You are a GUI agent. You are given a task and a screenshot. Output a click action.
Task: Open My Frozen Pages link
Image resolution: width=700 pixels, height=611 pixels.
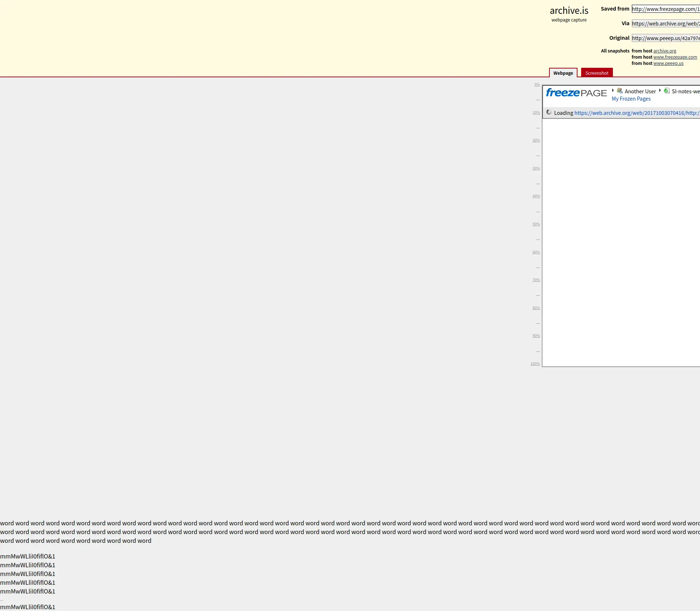coord(631,99)
